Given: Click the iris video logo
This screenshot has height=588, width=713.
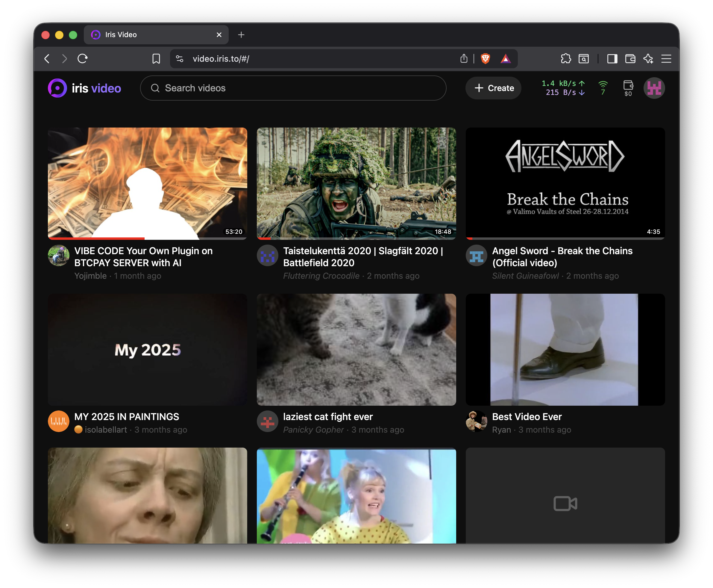Looking at the screenshot, I should tap(84, 88).
